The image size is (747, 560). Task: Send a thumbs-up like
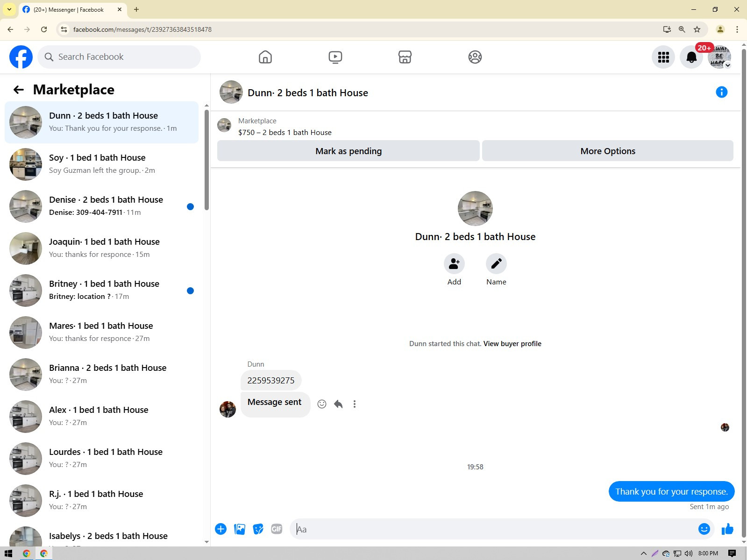(x=727, y=529)
